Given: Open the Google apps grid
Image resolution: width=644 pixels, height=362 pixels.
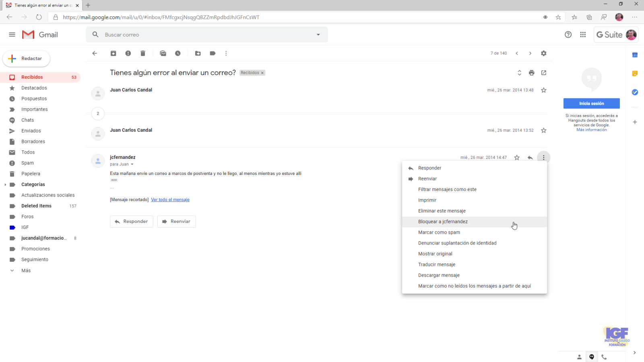Looking at the screenshot, I should tap(583, 35).
